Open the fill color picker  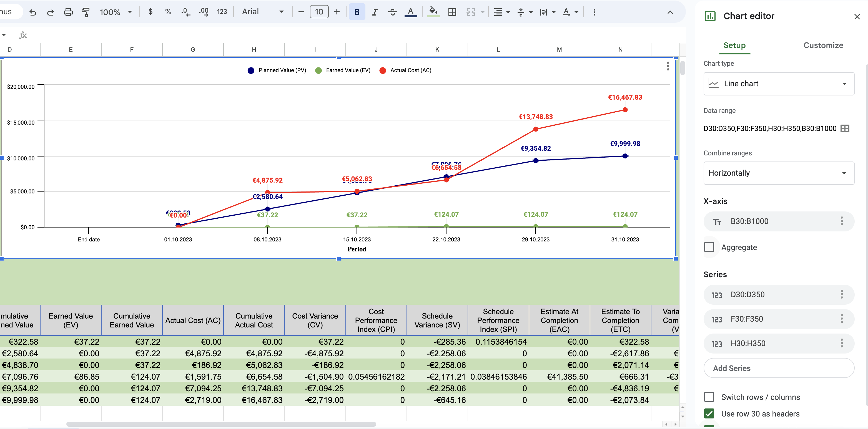433,12
